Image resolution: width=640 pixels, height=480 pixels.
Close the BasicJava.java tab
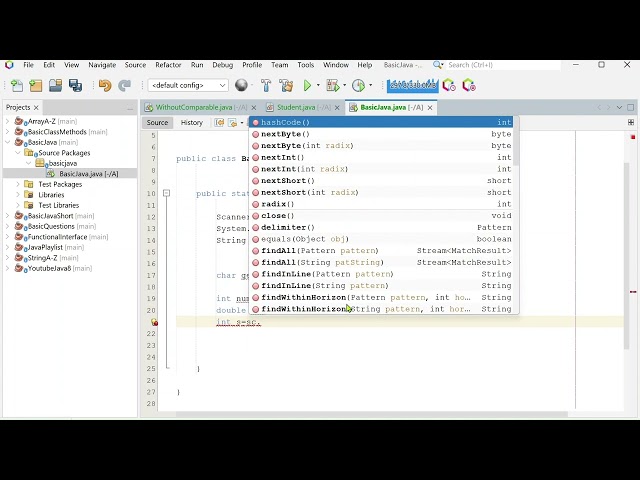[430, 108]
